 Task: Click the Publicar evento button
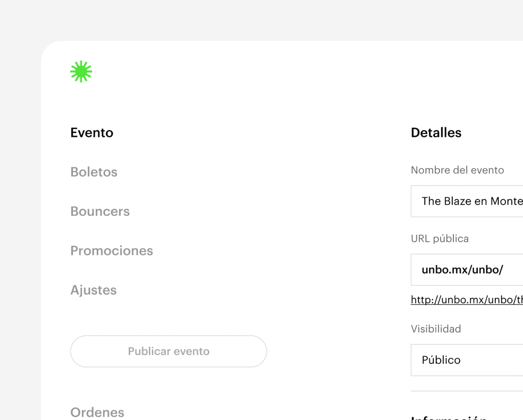[169, 351]
